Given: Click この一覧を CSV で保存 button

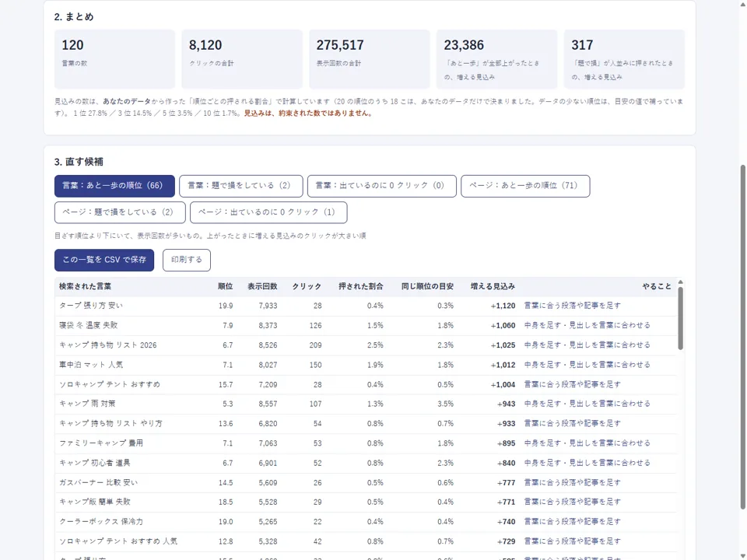Looking at the screenshot, I should click(x=104, y=260).
